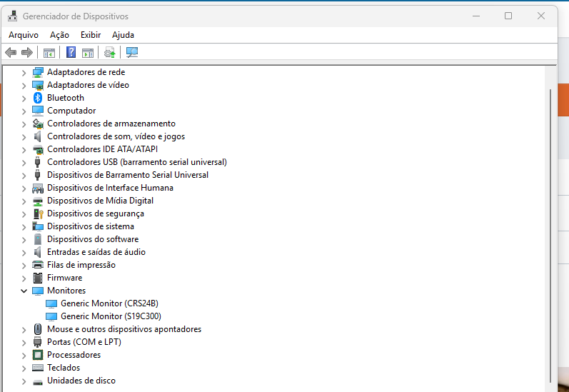569x392 pixels.
Task: Click Device Manager title bar app icon
Action: click(x=12, y=16)
